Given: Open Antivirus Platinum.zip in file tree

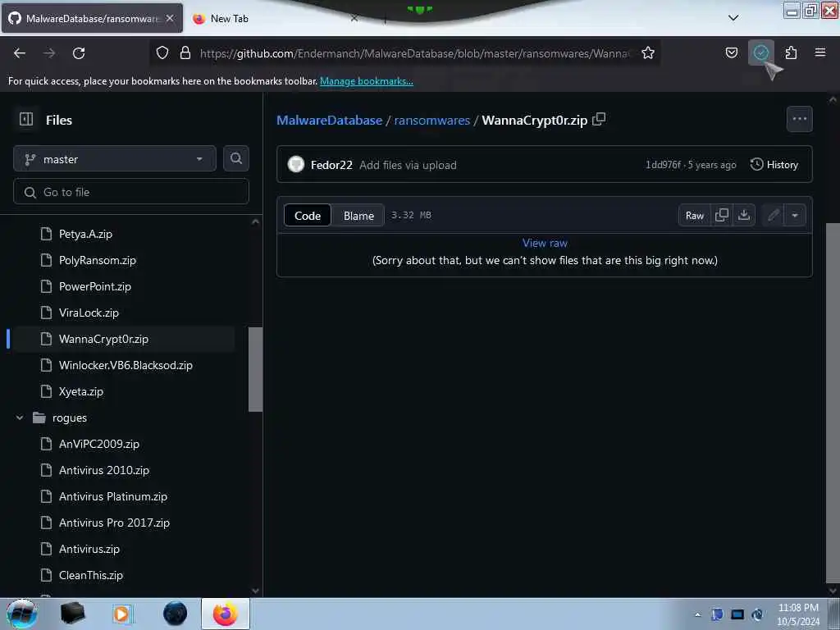Looking at the screenshot, I should point(113,496).
